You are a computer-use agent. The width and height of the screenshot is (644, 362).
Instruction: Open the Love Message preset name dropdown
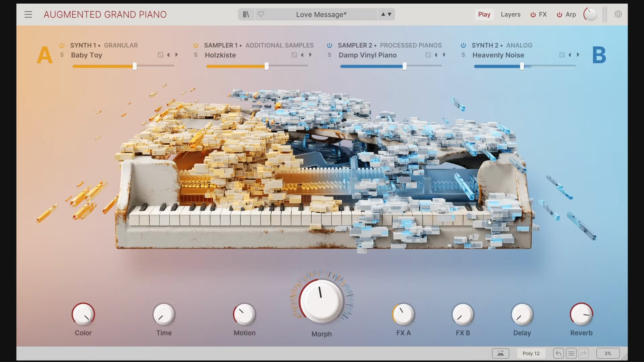(321, 14)
